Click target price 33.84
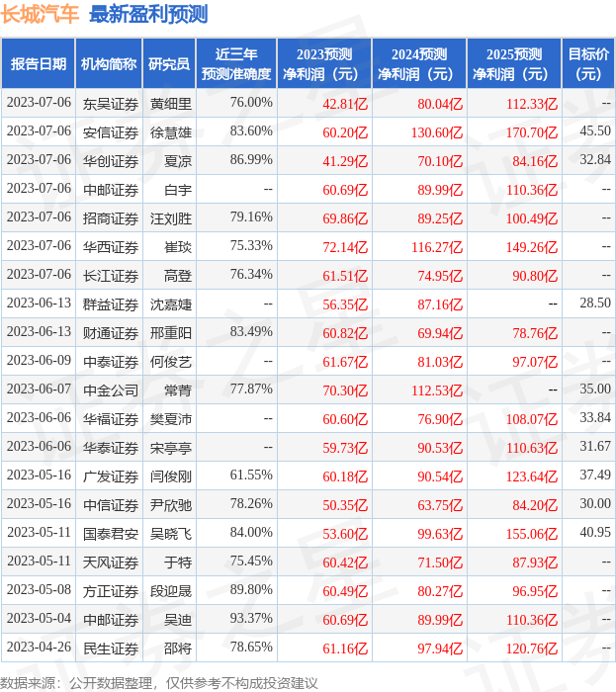The width and height of the screenshot is (616, 692). click(595, 417)
